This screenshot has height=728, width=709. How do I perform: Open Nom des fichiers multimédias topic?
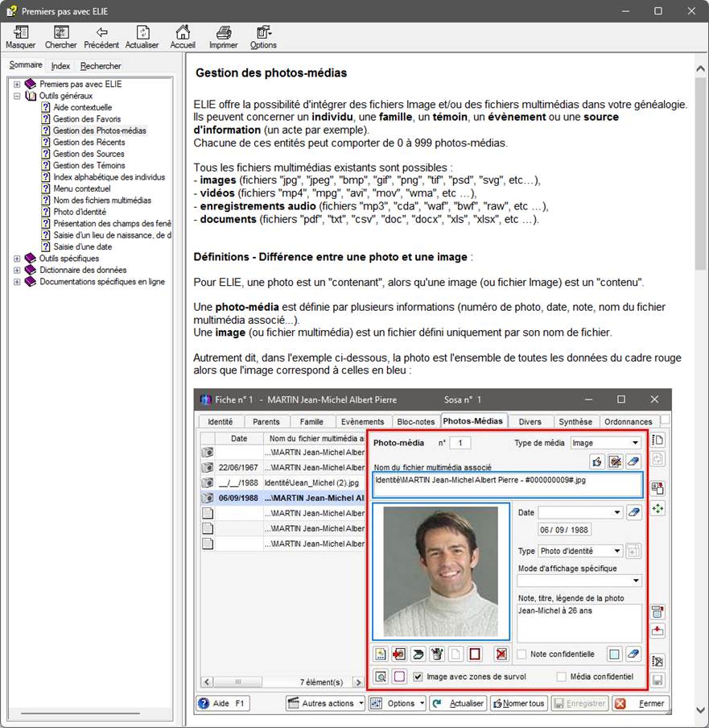click(x=102, y=200)
